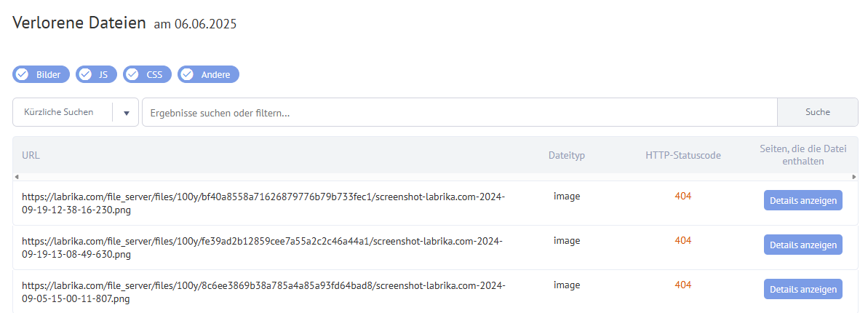Show details for the 12-38-16-230.png file
Screen dimensions: 868x313
click(x=803, y=200)
